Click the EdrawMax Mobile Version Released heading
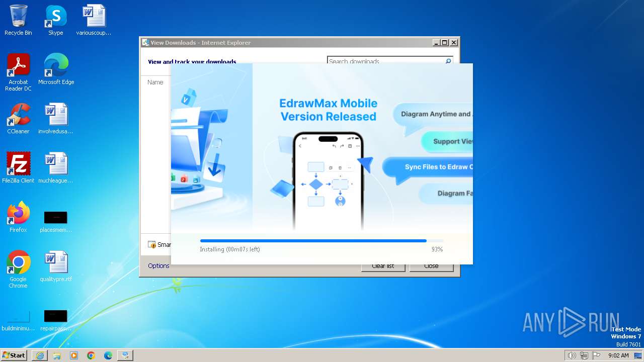The image size is (644, 362). pos(329,110)
